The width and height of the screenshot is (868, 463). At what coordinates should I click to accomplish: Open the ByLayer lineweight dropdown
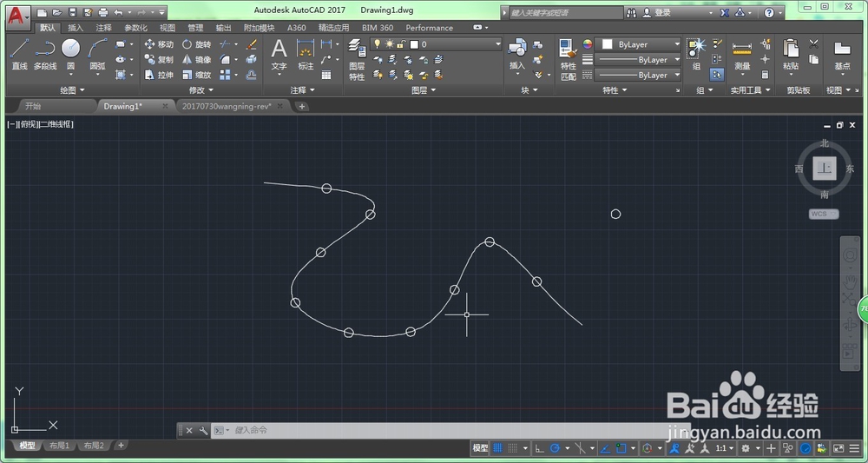677,59
